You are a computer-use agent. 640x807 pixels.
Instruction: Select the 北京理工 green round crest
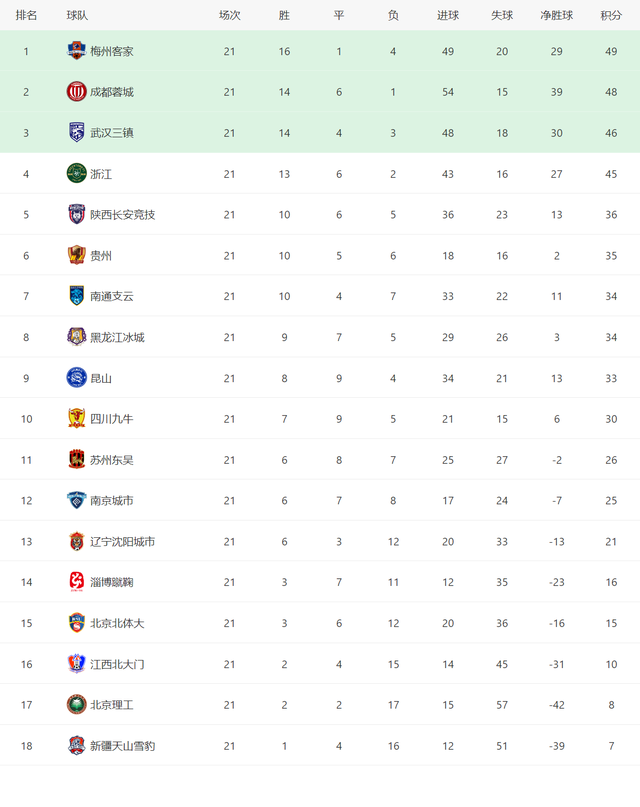point(76,705)
